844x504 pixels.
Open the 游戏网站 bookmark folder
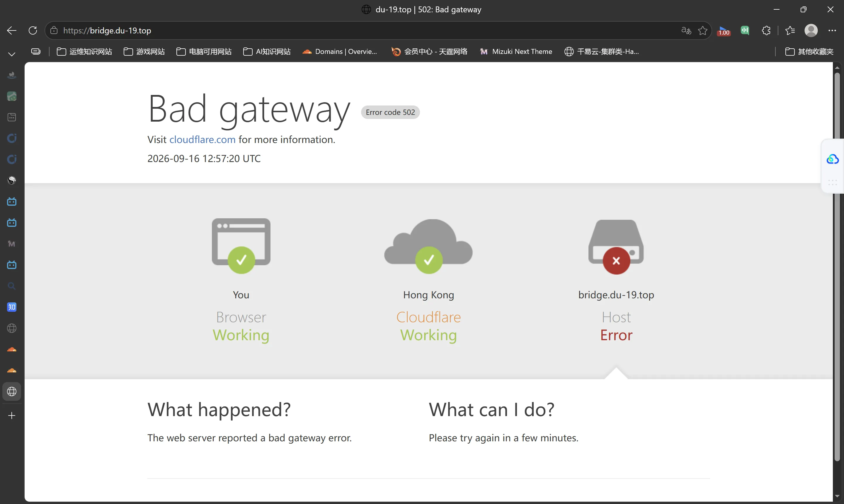coord(144,52)
